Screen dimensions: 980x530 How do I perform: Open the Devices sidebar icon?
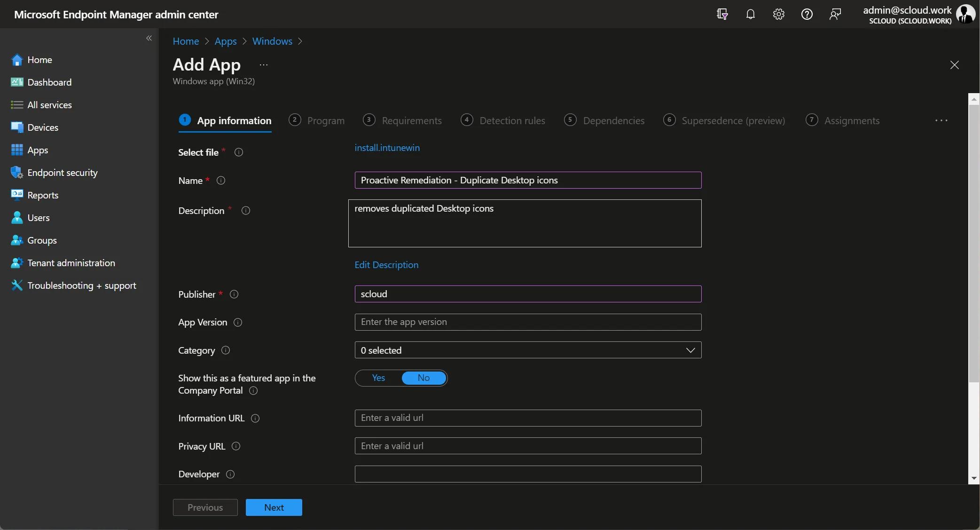[x=17, y=127]
